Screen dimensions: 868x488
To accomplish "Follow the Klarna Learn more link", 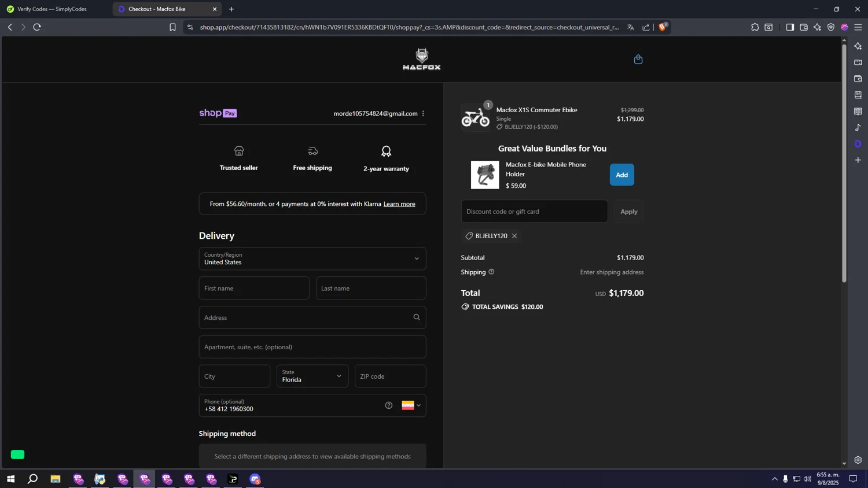I will 399,204.
